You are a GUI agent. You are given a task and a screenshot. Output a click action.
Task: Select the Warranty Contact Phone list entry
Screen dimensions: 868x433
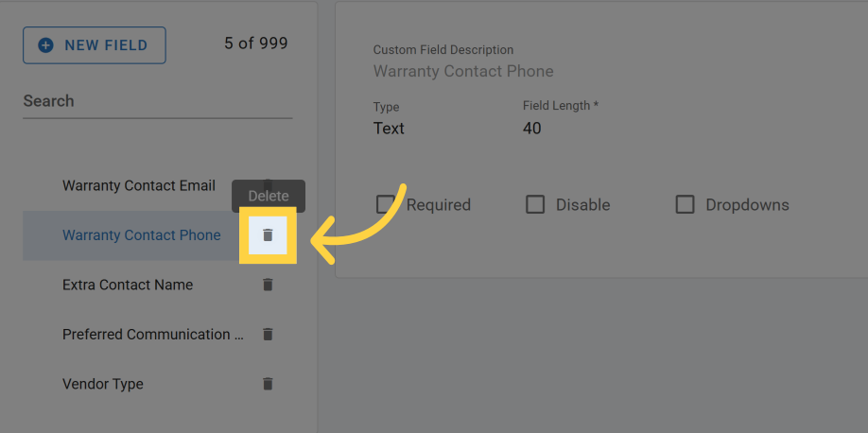(x=142, y=235)
